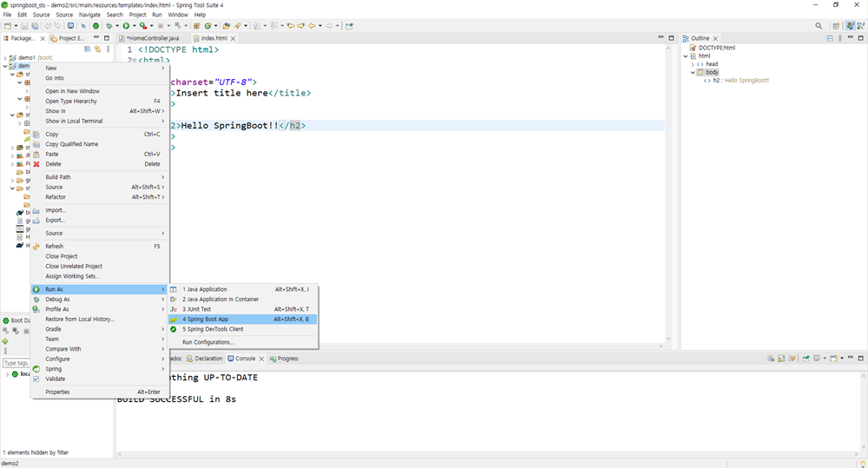Click the Pin Console icon
Screen dimensions: 868x468
coord(806,359)
